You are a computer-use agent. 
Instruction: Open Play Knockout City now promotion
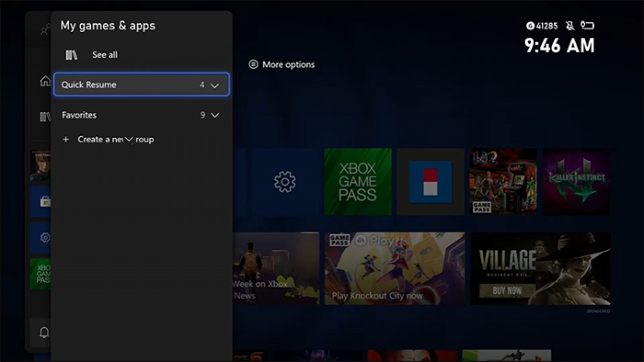coord(395,268)
